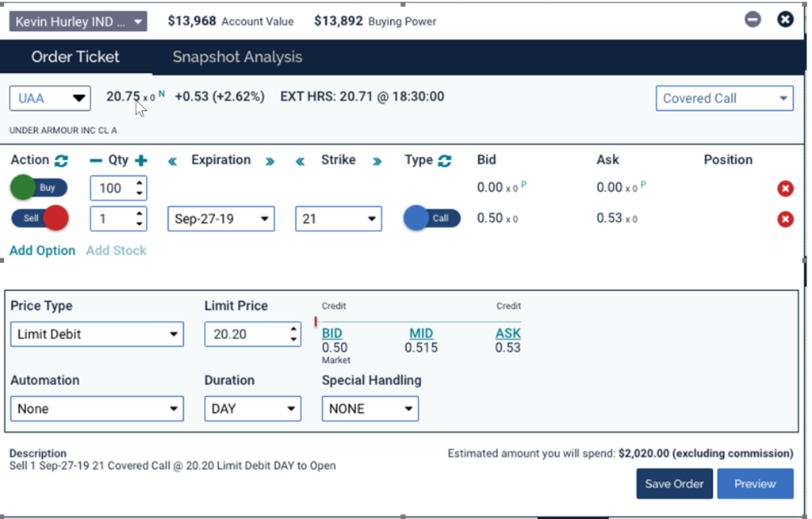Expand the Limit Debit price type dropdown
The image size is (812, 519).
click(97, 334)
